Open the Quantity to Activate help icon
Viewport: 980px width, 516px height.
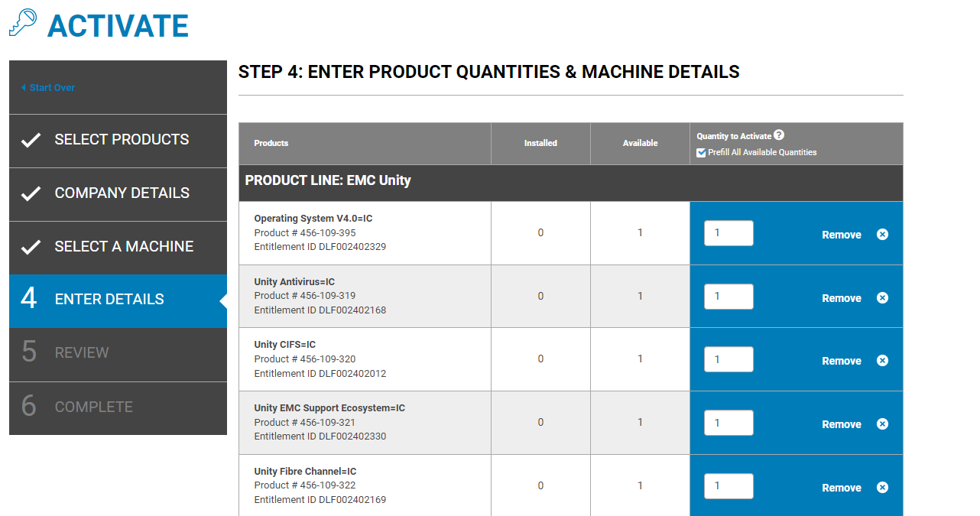pyautogui.click(x=778, y=134)
